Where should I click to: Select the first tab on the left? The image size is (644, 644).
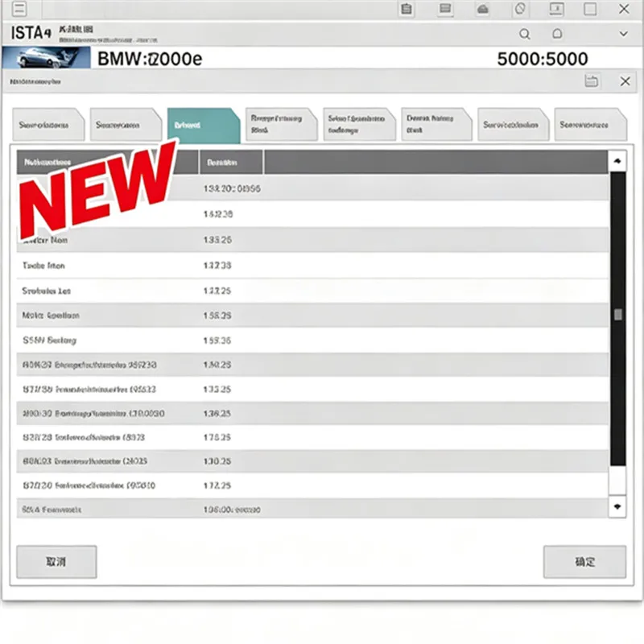tap(48, 125)
